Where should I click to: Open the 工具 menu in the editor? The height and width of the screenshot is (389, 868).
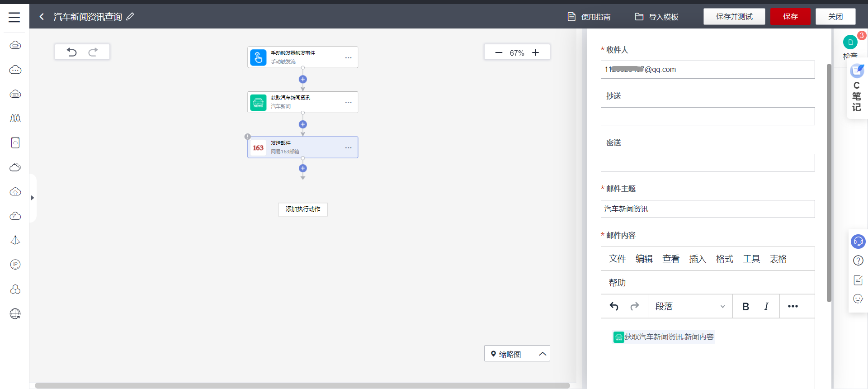[751, 259]
